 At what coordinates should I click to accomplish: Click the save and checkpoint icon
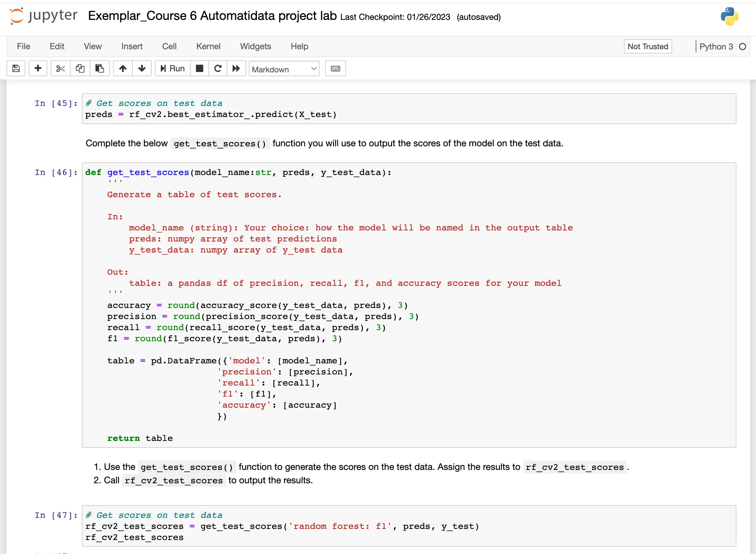click(x=16, y=68)
